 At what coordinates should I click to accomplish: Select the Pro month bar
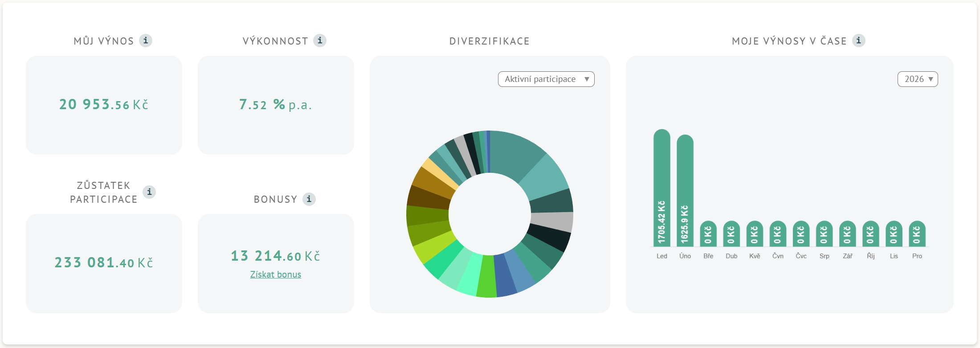pos(917,234)
